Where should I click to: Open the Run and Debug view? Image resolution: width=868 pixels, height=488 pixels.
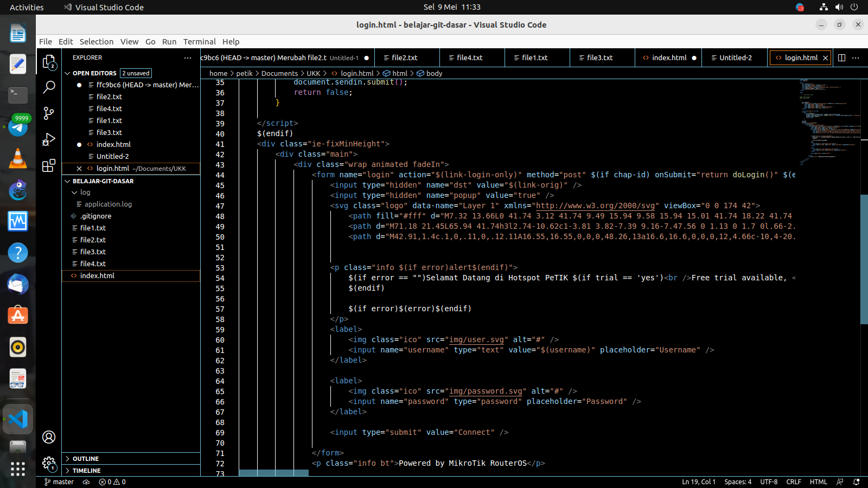pos(49,139)
